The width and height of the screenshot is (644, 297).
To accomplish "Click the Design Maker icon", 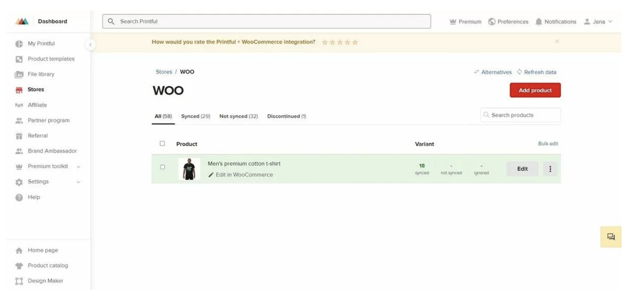I will click(19, 281).
